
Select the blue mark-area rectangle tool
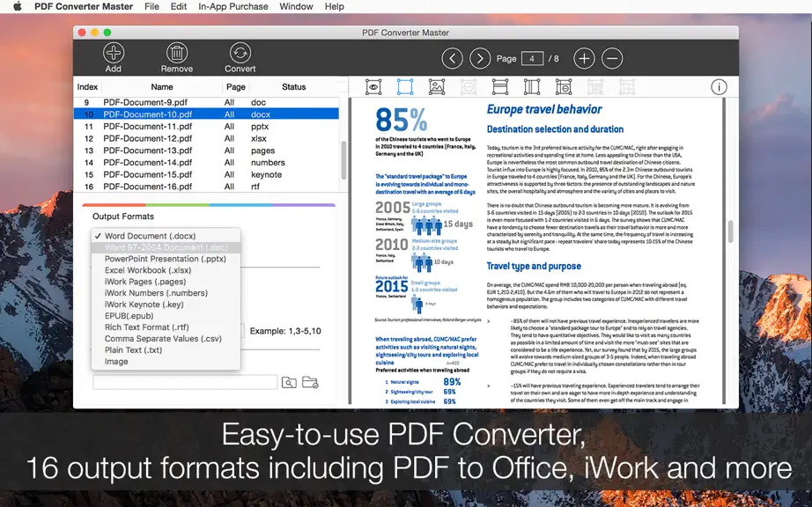tap(405, 87)
